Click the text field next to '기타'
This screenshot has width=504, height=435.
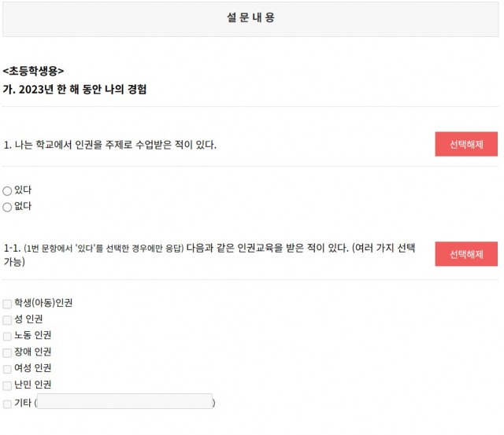pyautogui.click(x=124, y=402)
